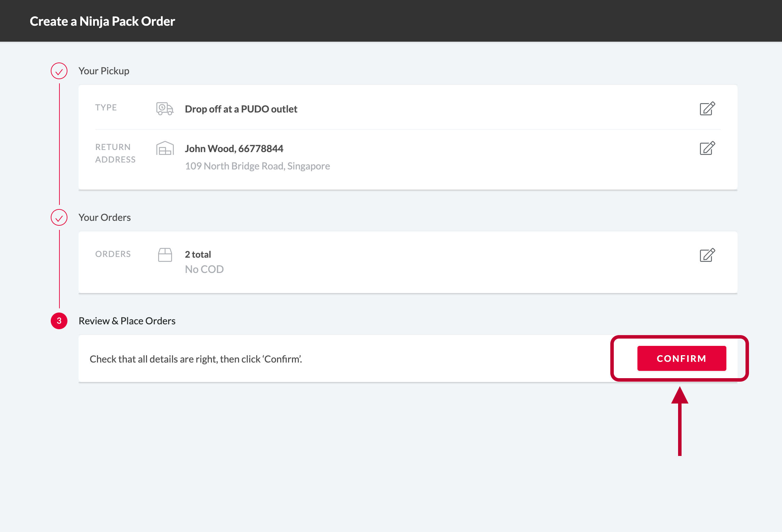The height and width of the screenshot is (532, 782).
Task: Click Your Pickup step checkmark circle
Action: [x=59, y=71]
